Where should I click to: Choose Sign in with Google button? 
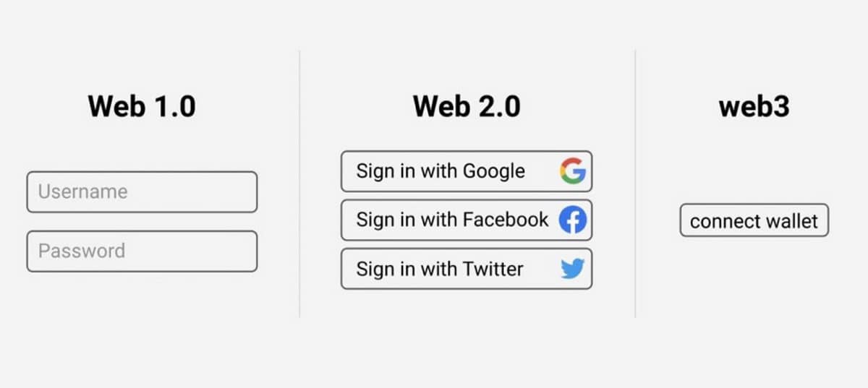pos(467,171)
